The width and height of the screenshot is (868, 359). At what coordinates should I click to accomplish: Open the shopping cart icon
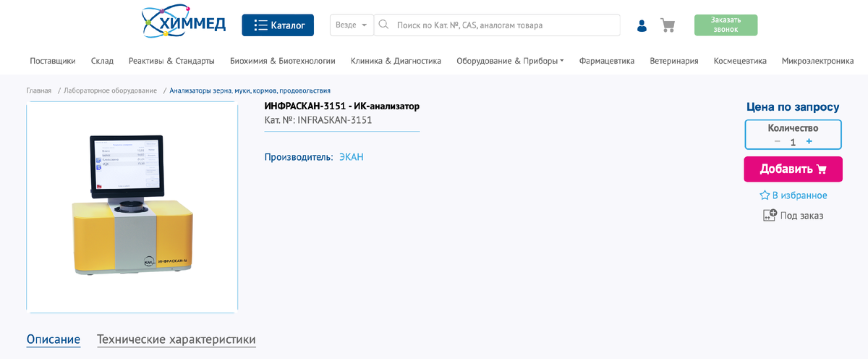point(668,25)
